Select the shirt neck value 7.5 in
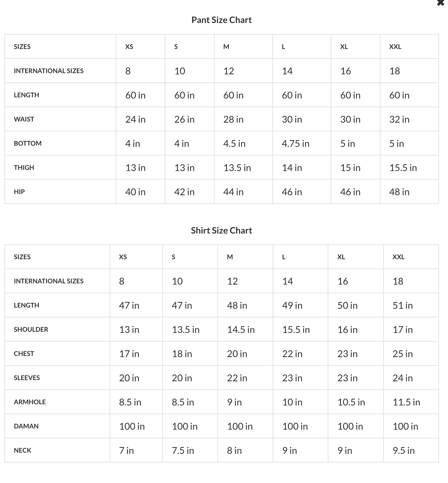The width and height of the screenshot is (448, 483). coord(183,450)
